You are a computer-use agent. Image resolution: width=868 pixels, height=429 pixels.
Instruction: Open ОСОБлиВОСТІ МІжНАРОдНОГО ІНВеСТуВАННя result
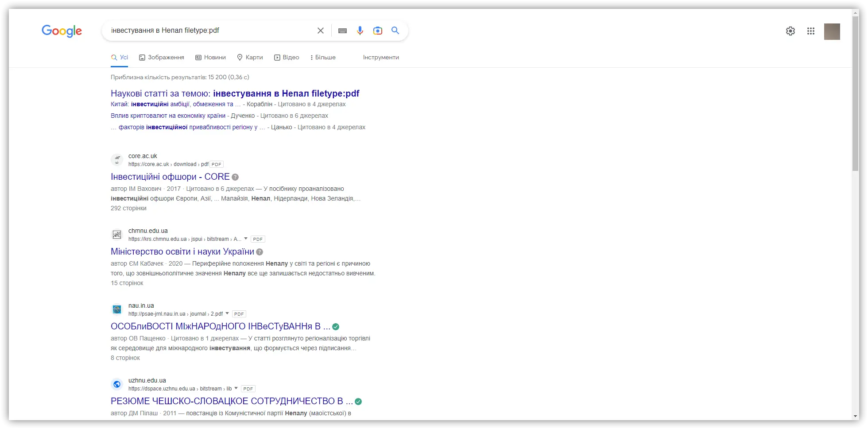(x=221, y=326)
